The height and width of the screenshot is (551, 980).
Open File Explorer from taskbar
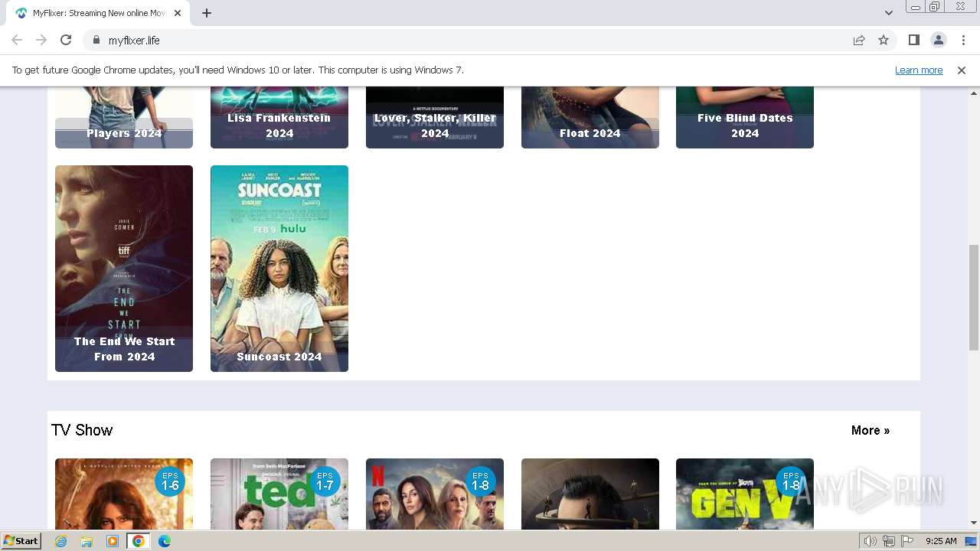tap(87, 541)
